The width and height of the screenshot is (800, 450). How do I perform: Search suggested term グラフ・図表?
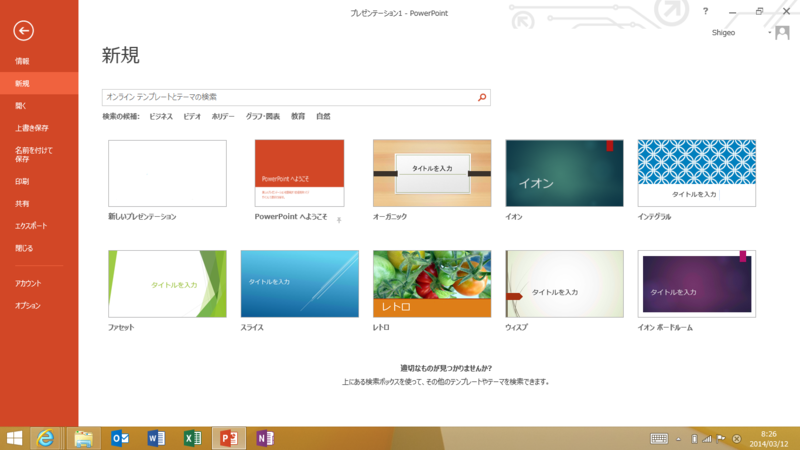pos(263,116)
